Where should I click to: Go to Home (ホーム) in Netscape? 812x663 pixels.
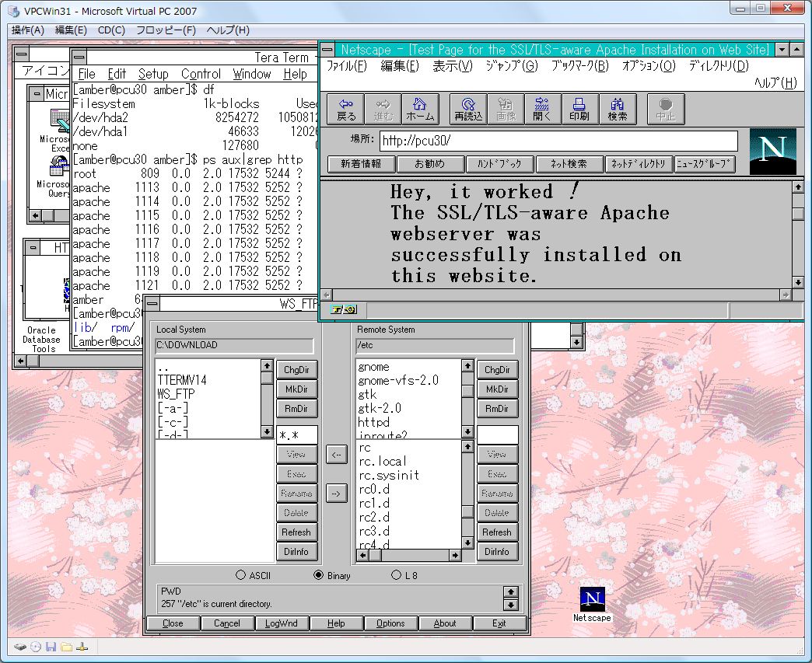pos(420,110)
